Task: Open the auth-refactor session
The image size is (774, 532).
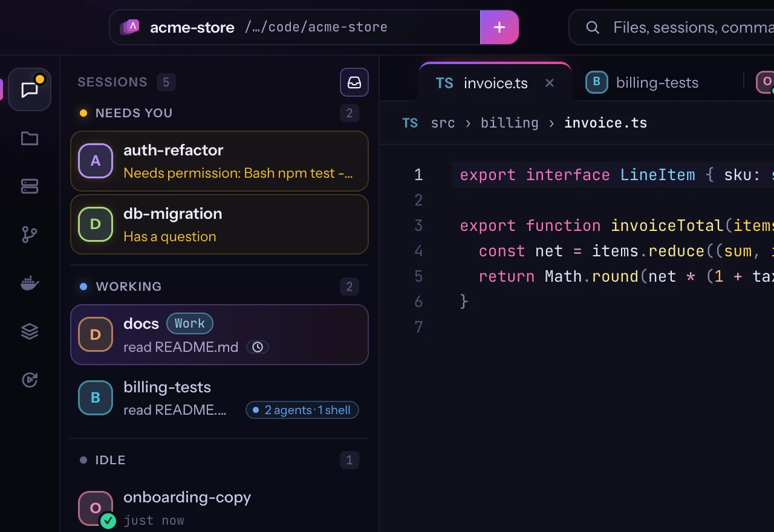Action: click(220, 161)
